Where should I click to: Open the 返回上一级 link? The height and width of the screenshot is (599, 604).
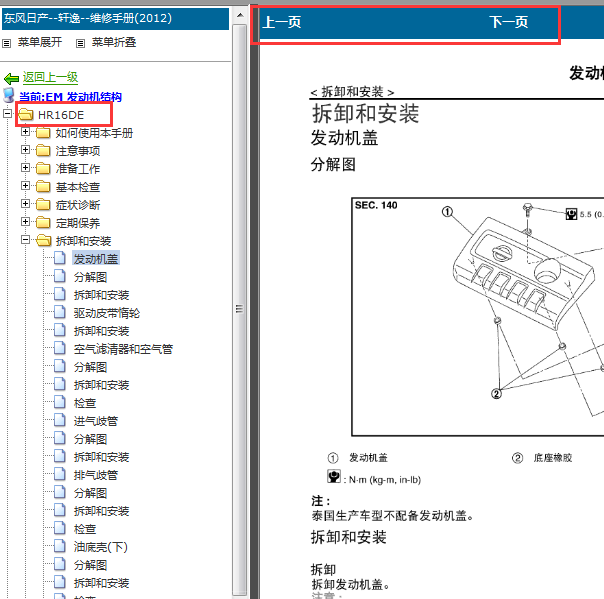click(50, 77)
